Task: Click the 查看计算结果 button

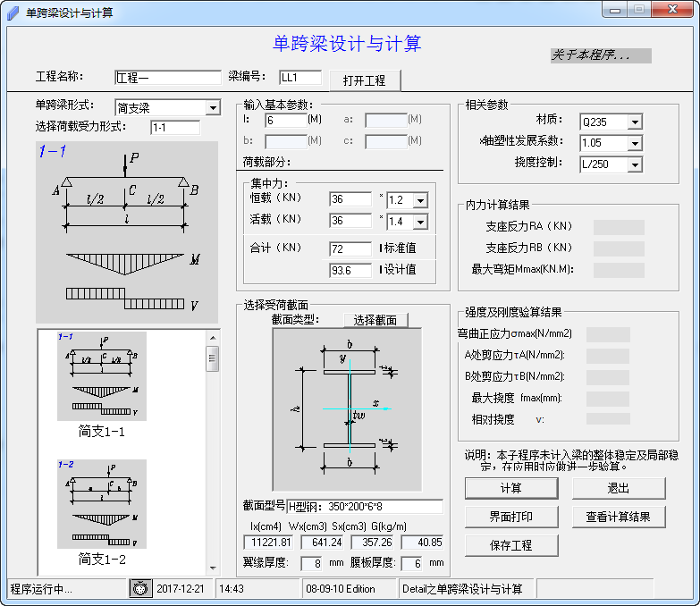Action: (x=619, y=517)
